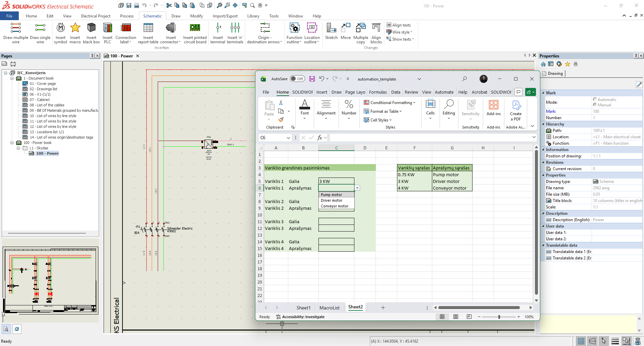Choose Conveyor motor from dropdown list
The width and height of the screenshot is (644, 346).
336,206
